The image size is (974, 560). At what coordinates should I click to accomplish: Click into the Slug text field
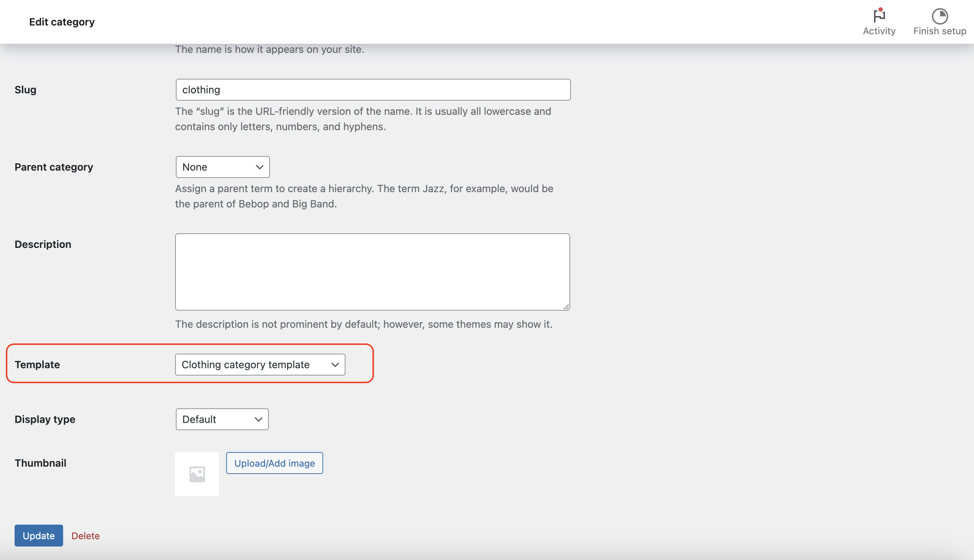click(x=372, y=90)
